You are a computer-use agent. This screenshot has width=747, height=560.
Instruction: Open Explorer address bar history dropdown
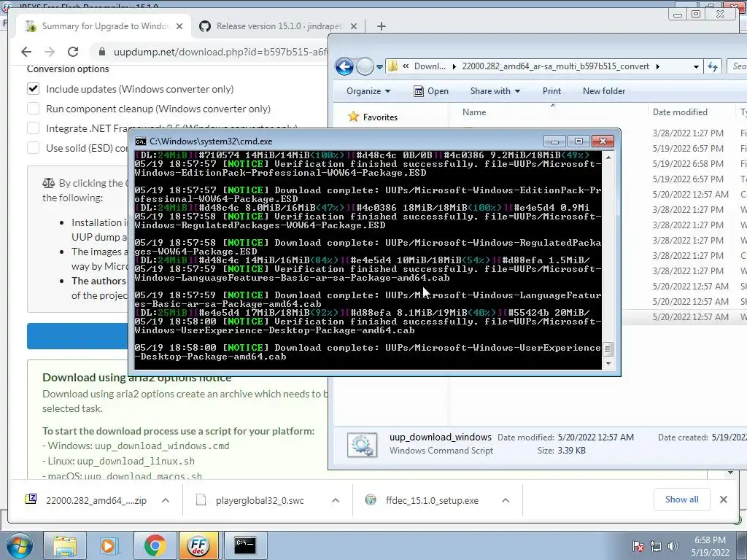click(696, 66)
